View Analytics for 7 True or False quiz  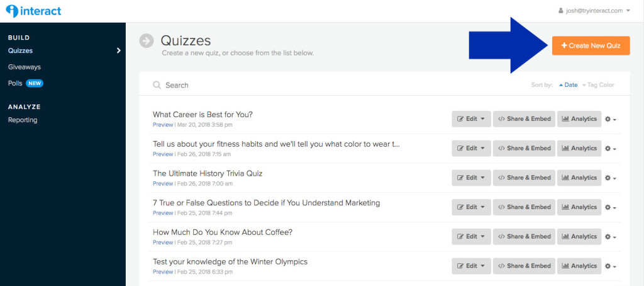click(x=579, y=207)
